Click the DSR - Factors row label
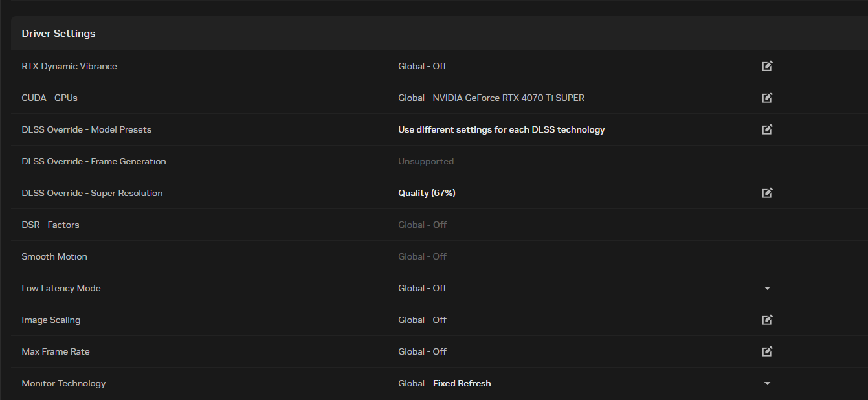This screenshot has height=400, width=868. tap(50, 225)
